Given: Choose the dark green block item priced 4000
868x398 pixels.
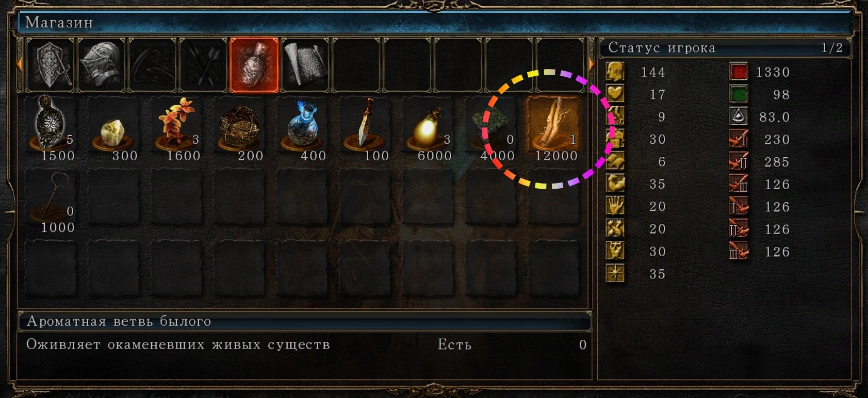Looking at the screenshot, I should (x=492, y=129).
